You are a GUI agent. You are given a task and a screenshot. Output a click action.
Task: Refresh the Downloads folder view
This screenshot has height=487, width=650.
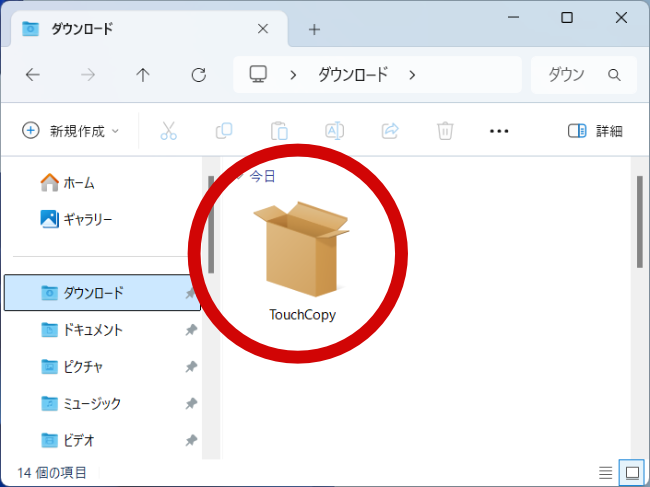click(x=199, y=75)
